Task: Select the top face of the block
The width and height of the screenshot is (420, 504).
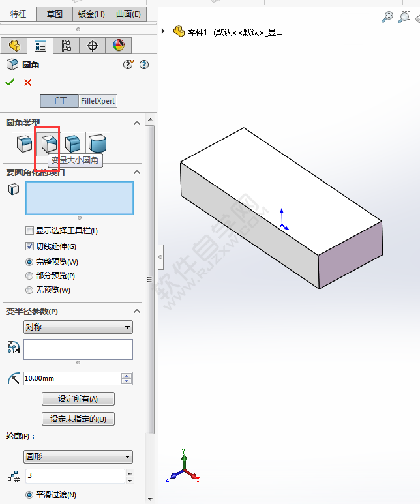Action: (x=281, y=192)
